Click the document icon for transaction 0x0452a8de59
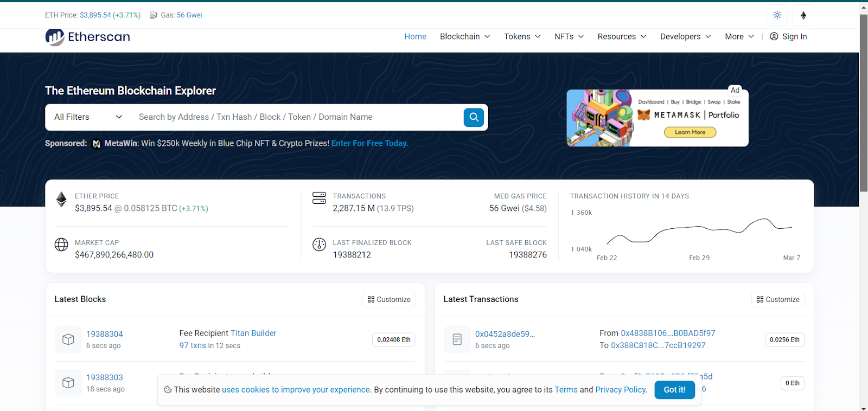The width and height of the screenshot is (868, 411). click(457, 339)
